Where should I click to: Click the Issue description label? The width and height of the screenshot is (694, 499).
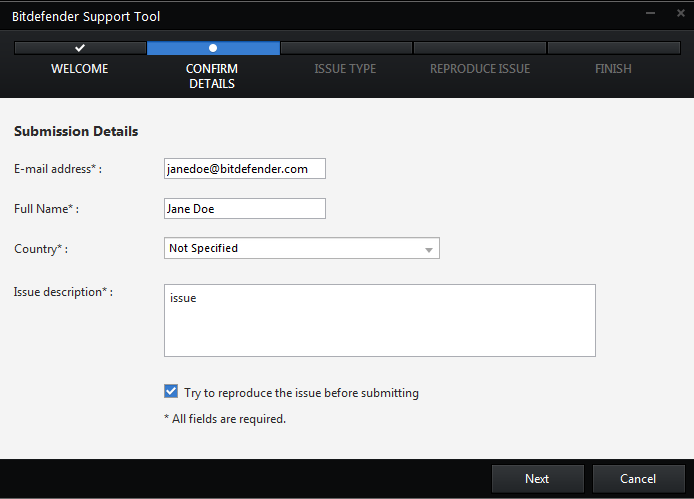tap(63, 292)
